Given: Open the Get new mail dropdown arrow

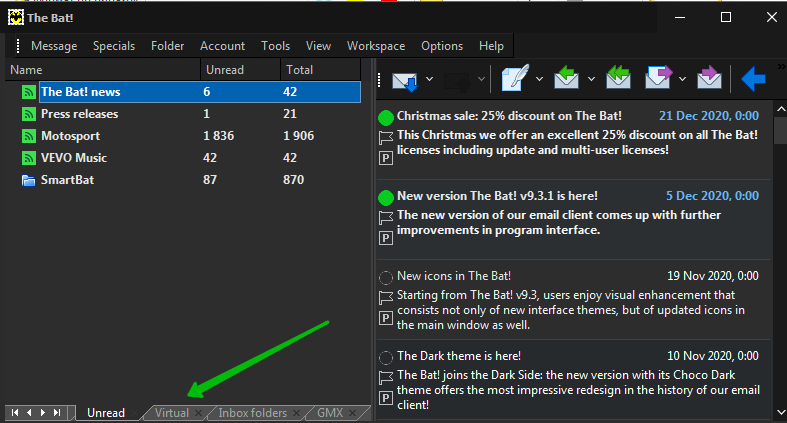Looking at the screenshot, I should pyautogui.click(x=430, y=79).
